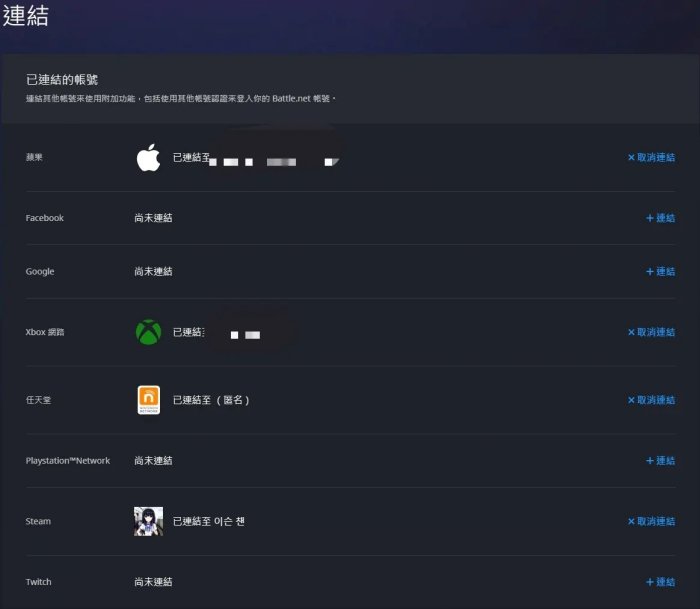The width and height of the screenshot is (700, 609).
Task: Unlink the 任天堂 Nintendo account
Action: [x=651, y=400]
